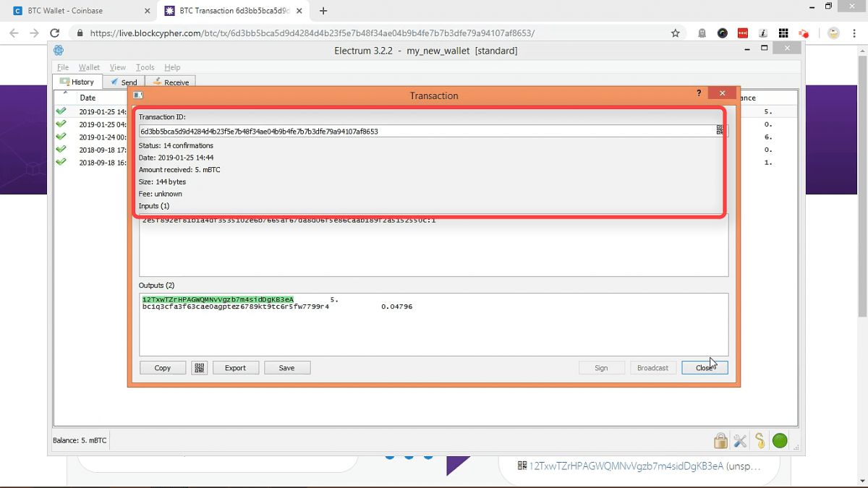Open the red circle recorder extension icon
This screenshot has height=488, width=868.
coord(804,33)
